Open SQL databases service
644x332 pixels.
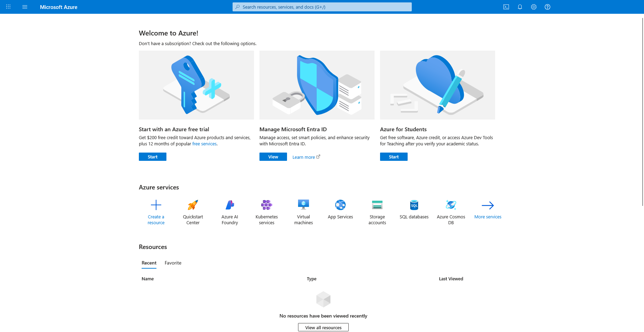point(414,205)
